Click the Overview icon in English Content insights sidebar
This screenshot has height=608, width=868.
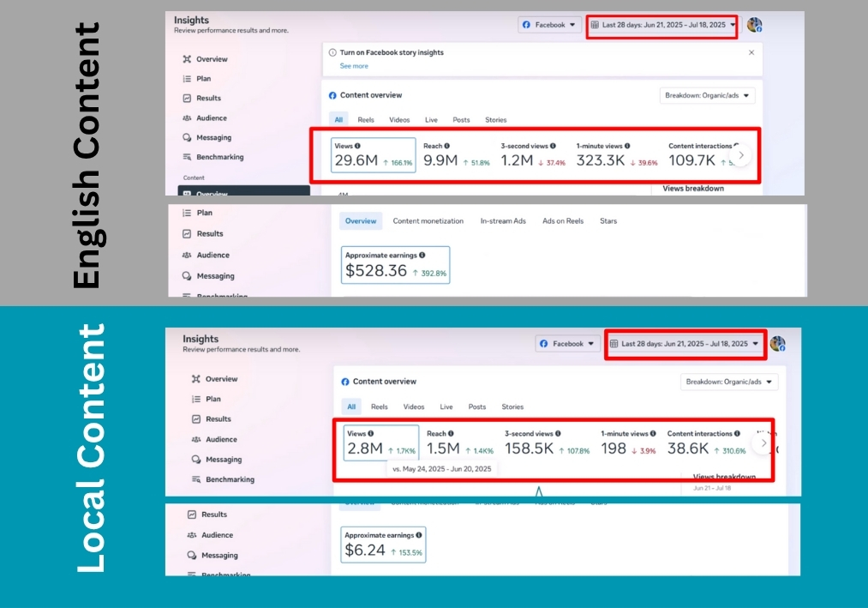(187, 59)
